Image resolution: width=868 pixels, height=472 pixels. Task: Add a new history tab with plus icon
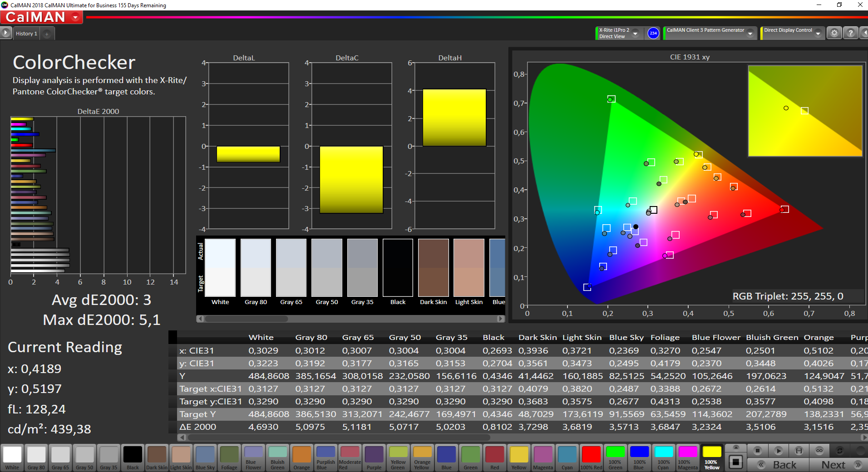pyautogui.click(x=47, y=34)
